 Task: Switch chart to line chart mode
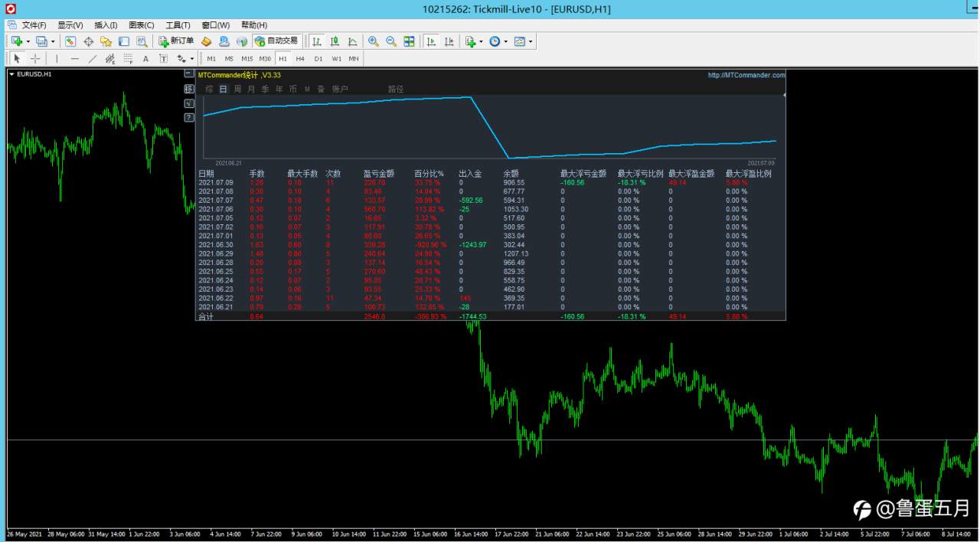coord(353,41)
